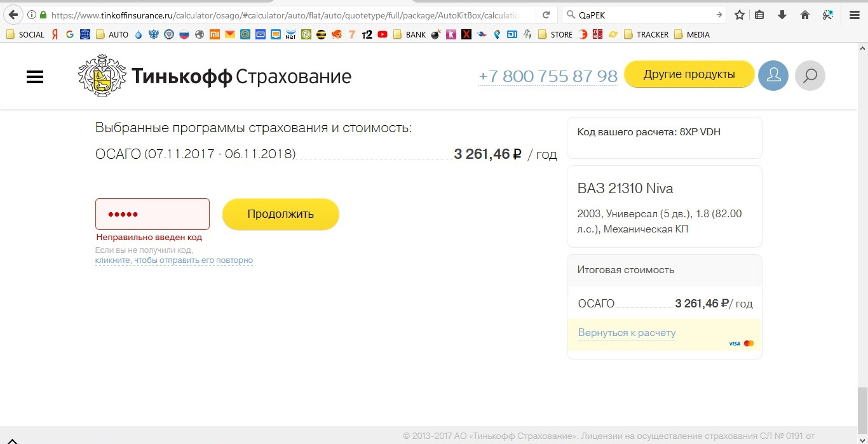Open the Google bookmark icon

69,35
